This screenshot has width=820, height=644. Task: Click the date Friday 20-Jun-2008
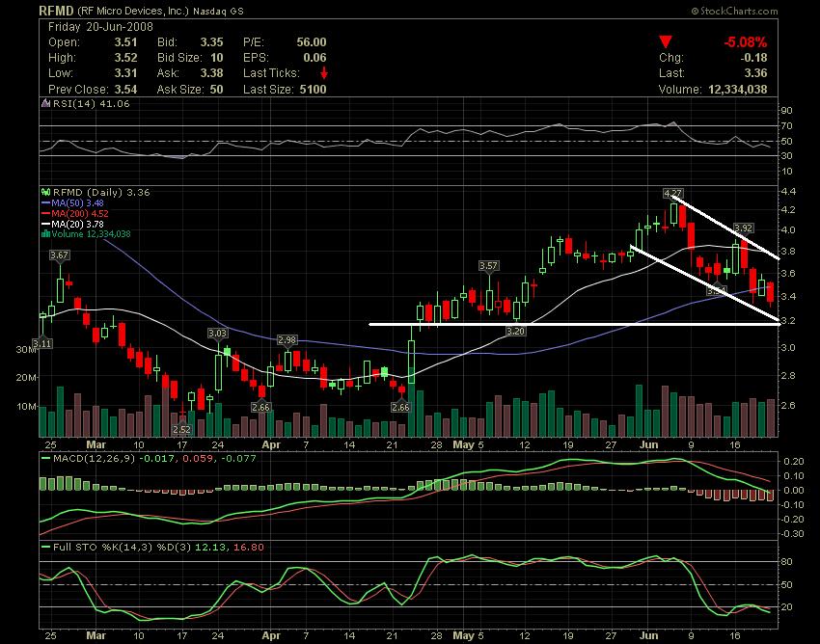[100, 27]
